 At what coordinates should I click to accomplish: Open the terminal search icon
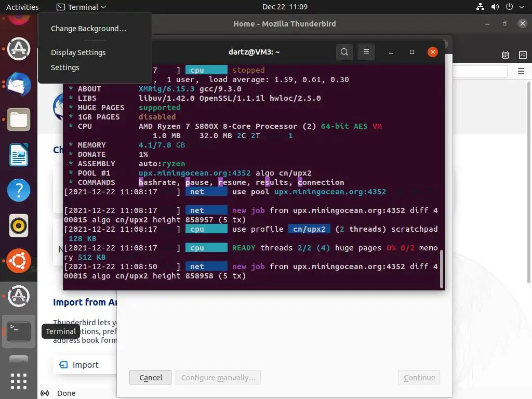click(344, 52)
